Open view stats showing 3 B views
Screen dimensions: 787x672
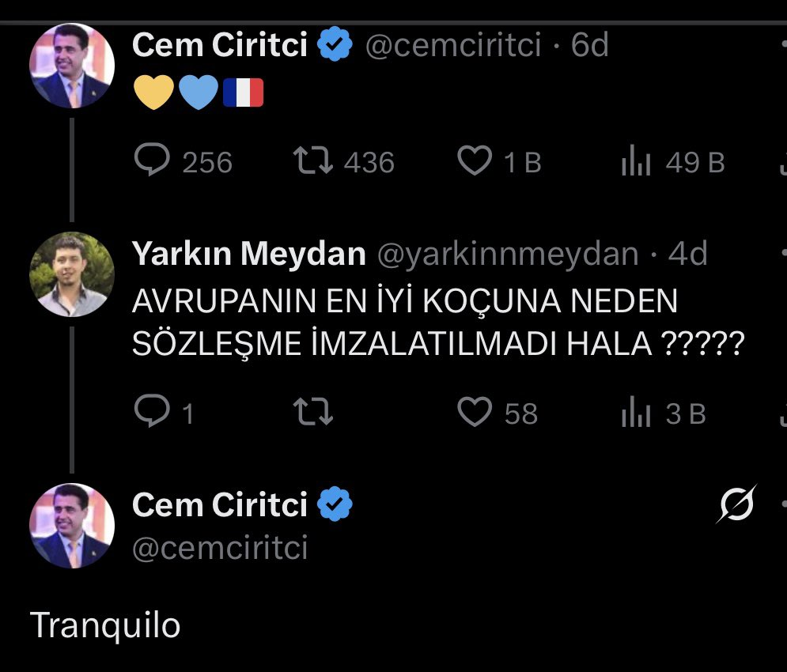(x=636, y=414)
